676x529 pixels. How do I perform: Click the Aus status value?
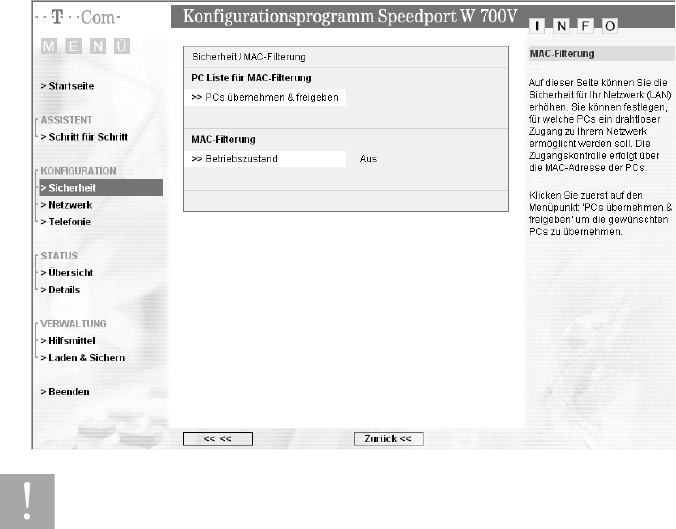coord(368,159)
